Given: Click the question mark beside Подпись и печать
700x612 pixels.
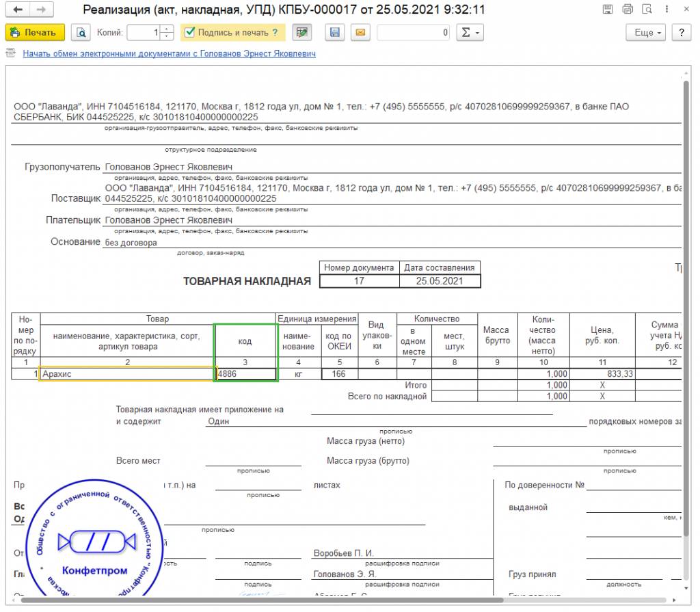Looking at the screenshot, I should (275, 33).
